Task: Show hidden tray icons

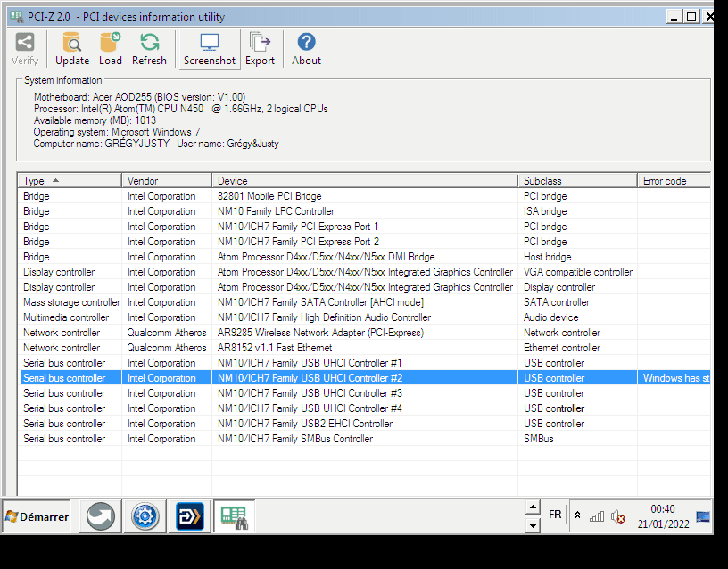Action: pyautogui.click(x=577, y=515)
